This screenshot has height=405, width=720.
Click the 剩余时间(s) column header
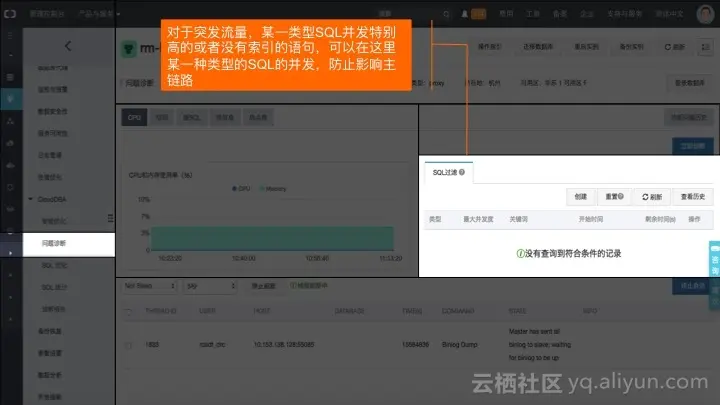point(660,219)
